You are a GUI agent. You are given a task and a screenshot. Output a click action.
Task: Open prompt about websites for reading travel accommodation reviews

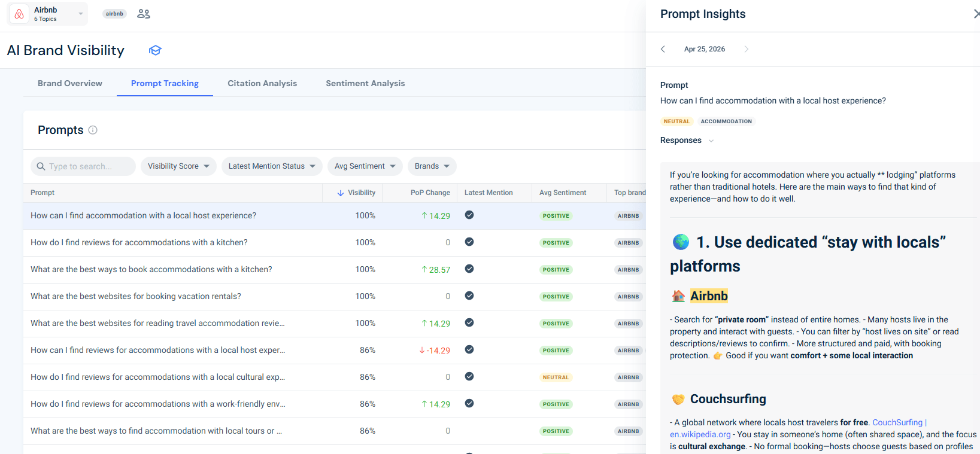pos(157,323)
